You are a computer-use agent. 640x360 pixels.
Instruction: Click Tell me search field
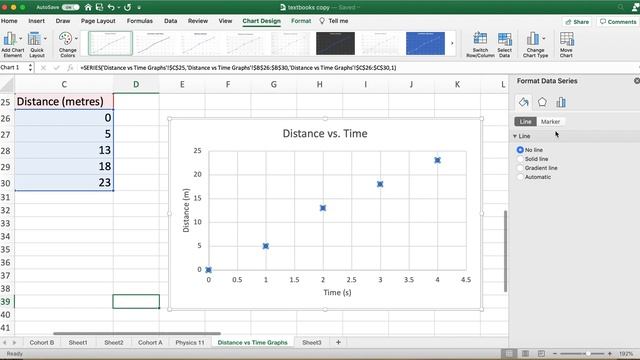[x=338, y=21]
